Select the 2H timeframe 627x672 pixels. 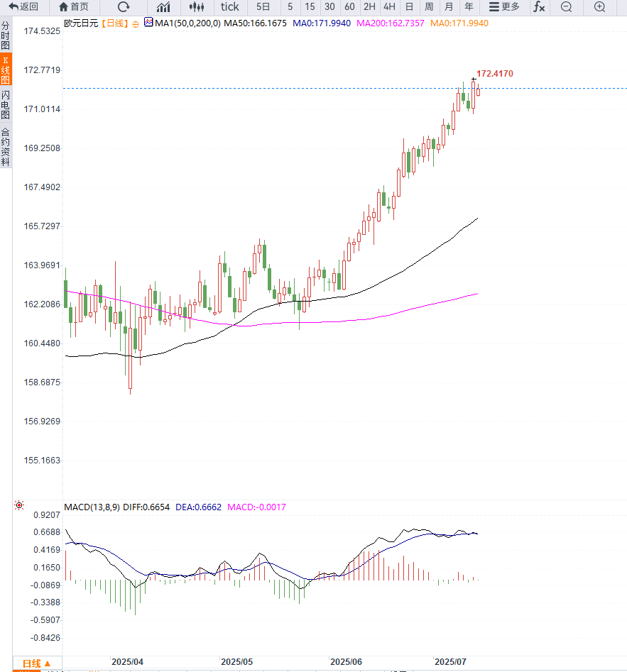tap(369, 7)
